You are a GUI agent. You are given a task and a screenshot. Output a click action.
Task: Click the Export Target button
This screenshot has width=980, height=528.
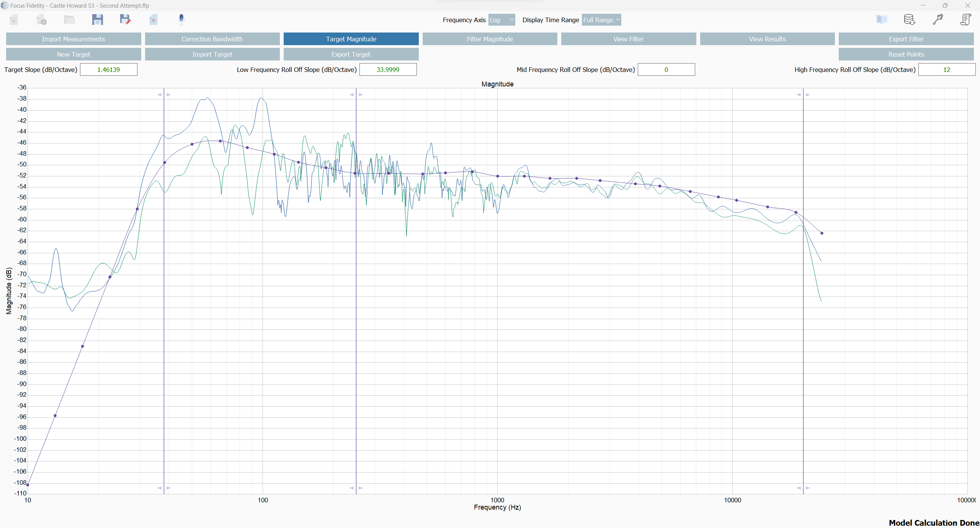351,54
